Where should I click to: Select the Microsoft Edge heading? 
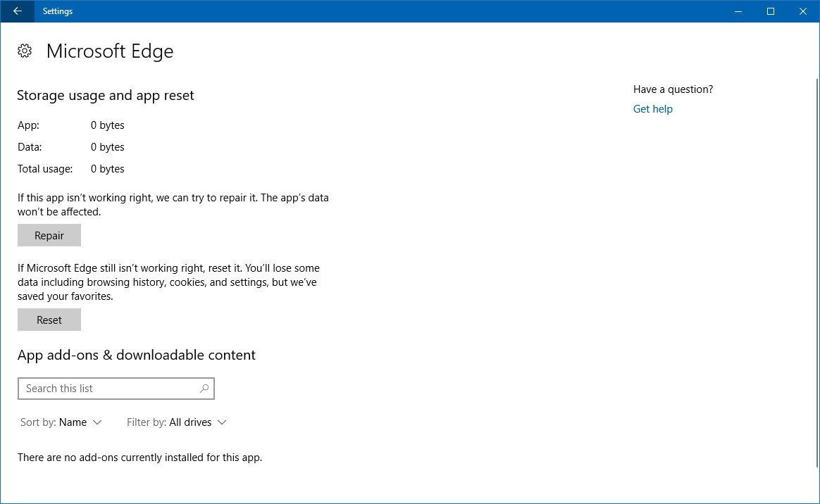point(109,51)
